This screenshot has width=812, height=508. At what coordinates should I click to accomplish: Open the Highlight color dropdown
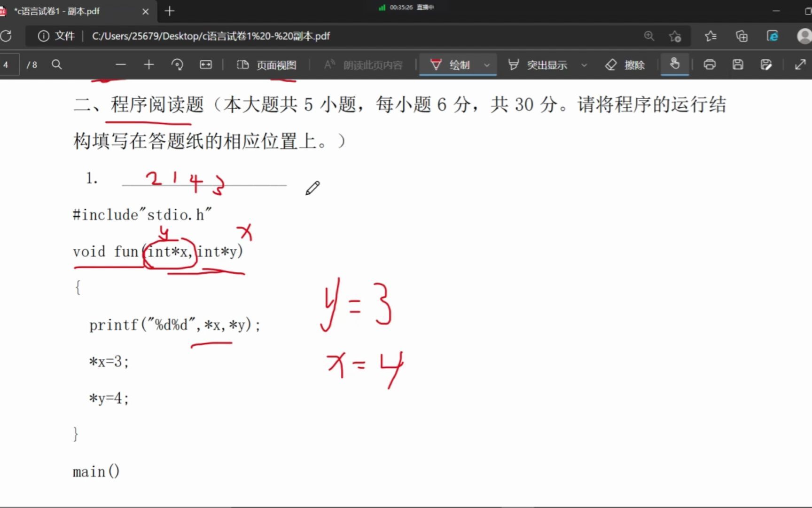point(584,65)
